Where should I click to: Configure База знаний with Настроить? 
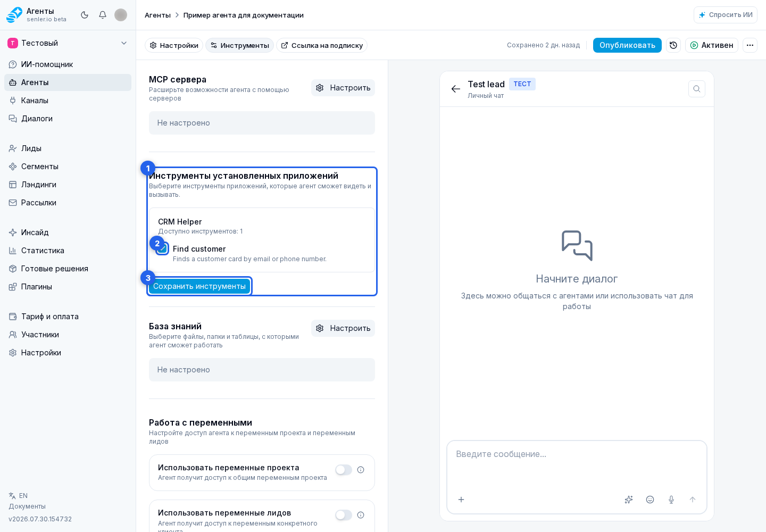(x=343, y=328)
